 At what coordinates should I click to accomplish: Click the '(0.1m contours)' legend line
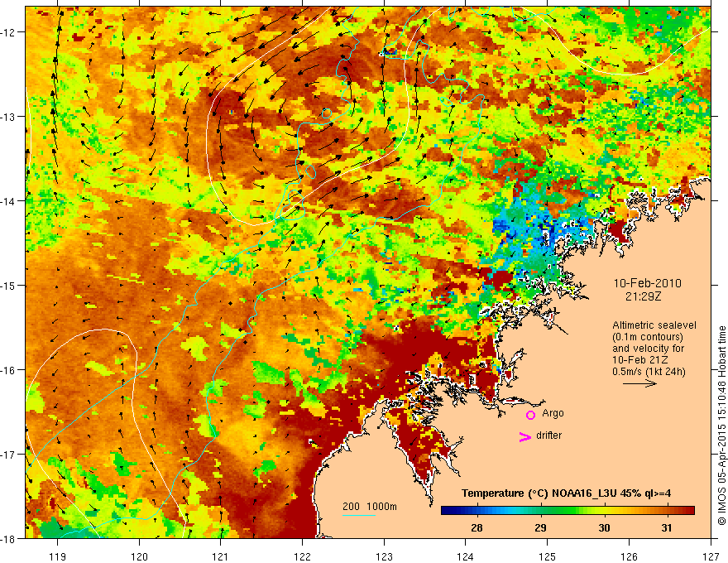(x=648, y=337)
